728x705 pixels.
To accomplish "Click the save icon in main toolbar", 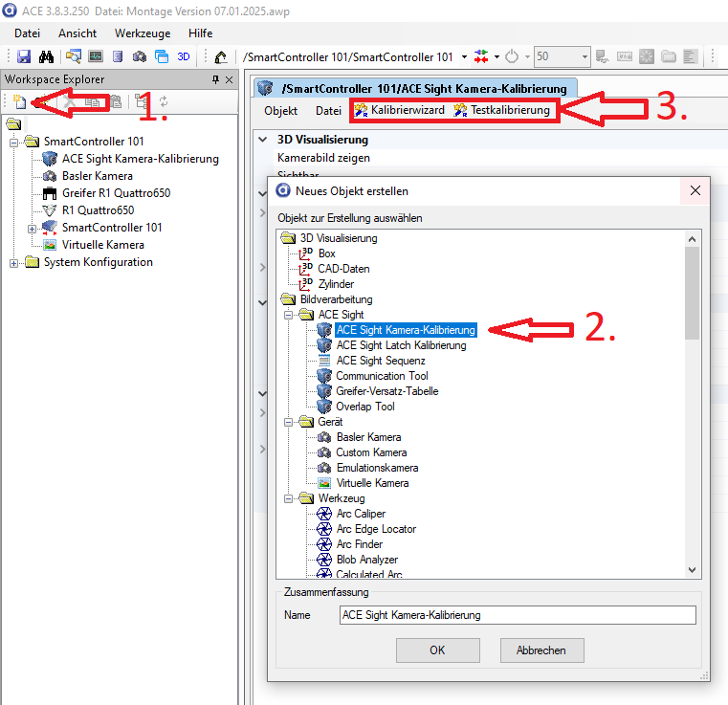I will [24, 57].
